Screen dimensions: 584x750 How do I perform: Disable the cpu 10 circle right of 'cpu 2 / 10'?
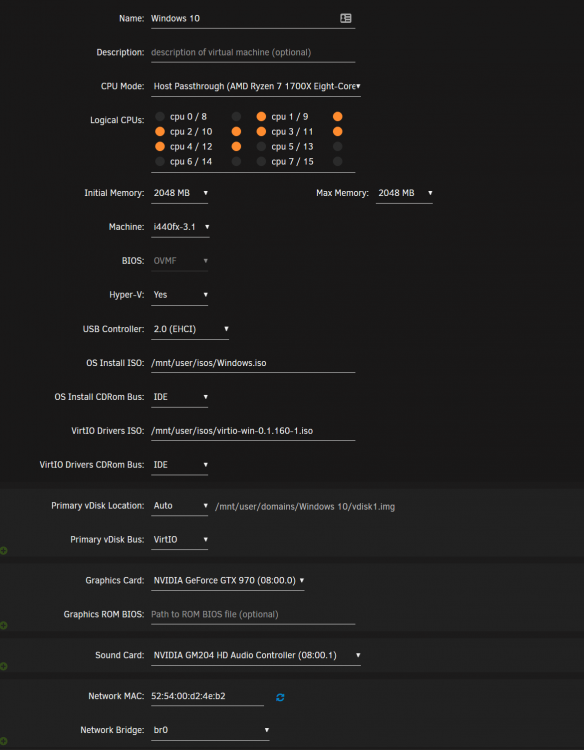236,132
